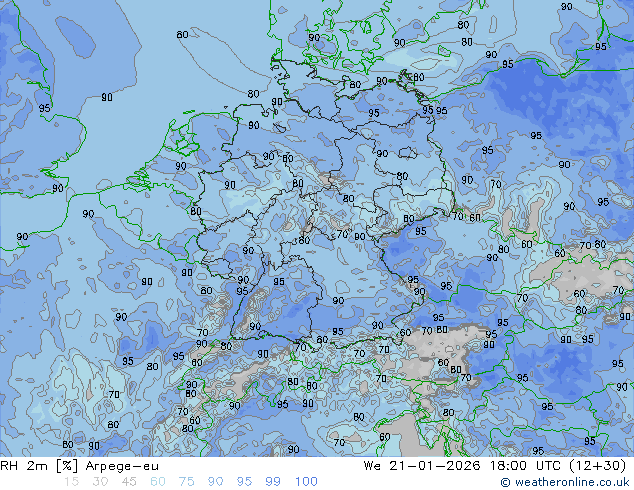Click the 'We 21-01-2026 18:00 UTC (12+30)' timestamp

tap(495, 466)
